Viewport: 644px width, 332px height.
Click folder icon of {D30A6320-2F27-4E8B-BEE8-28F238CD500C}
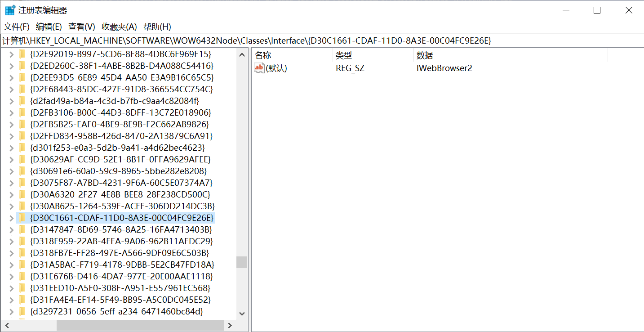(22, 194)
